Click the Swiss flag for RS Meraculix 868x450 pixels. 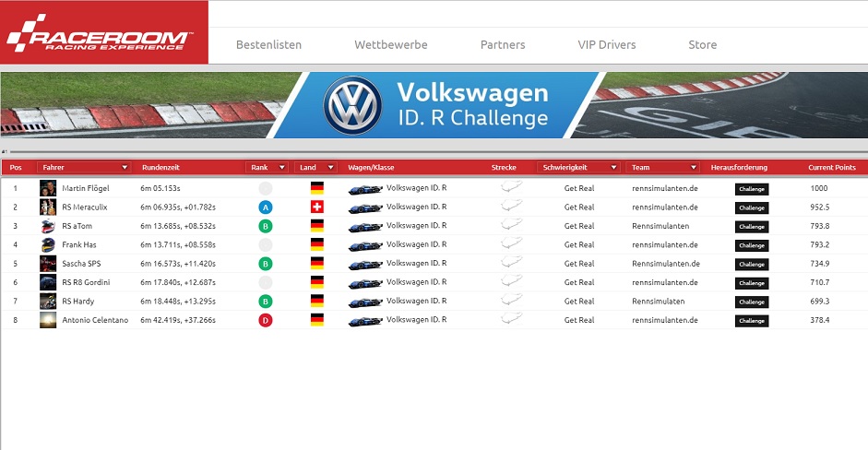tap(316, 207)
